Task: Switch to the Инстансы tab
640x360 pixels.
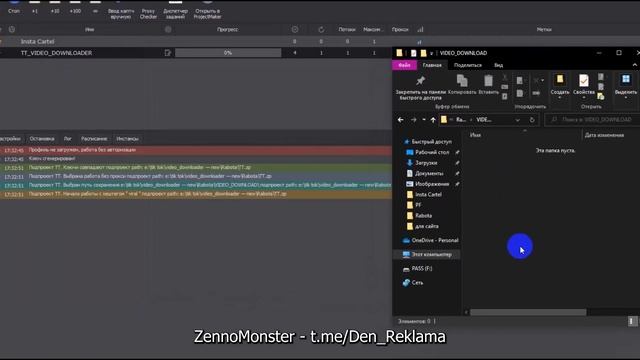Action: 127,139
